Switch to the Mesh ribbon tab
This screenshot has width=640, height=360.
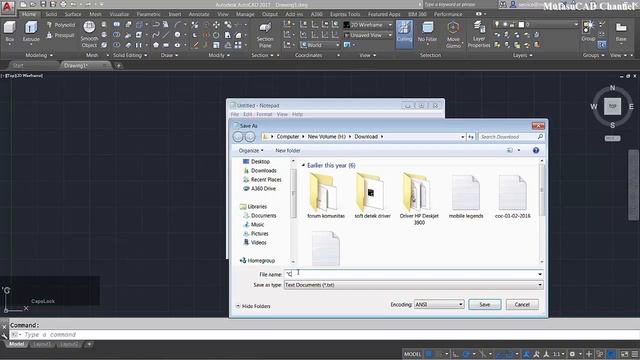tap(95, 14)
